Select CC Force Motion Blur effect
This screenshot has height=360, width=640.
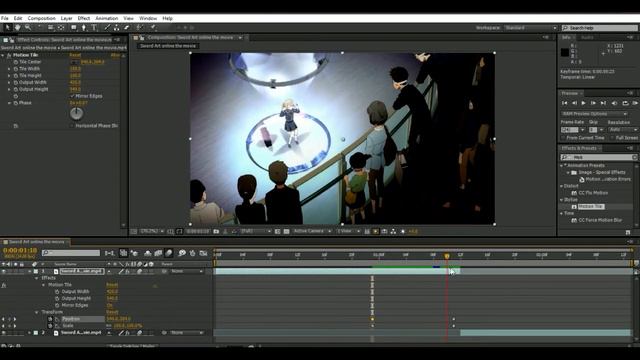[x=600, y=220]
